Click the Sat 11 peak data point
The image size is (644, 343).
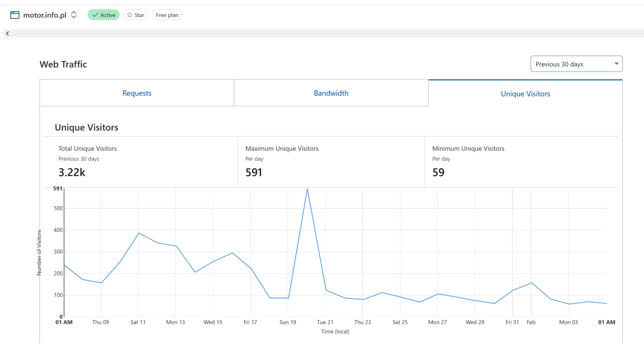click(139, 233)
